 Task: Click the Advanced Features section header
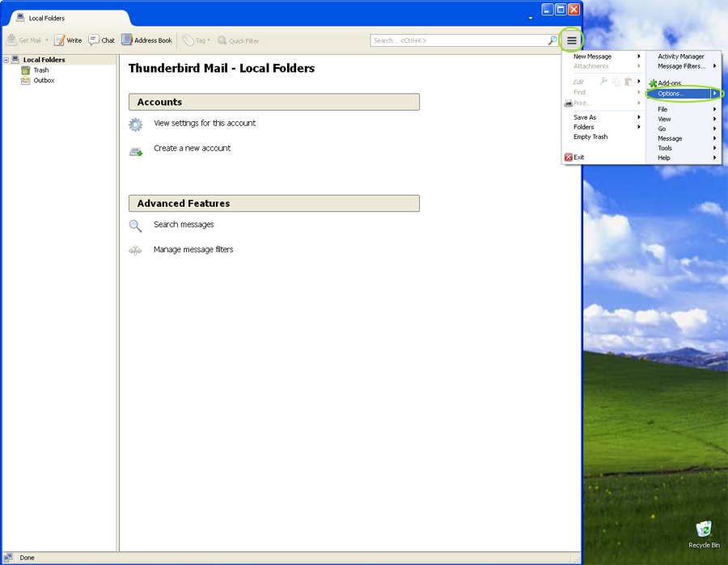point(274,204)
